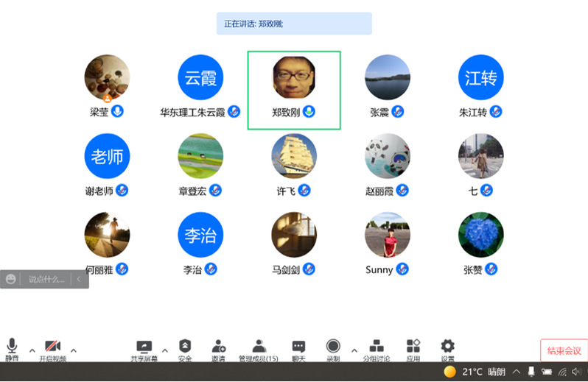Screen dimensions: 588x382
Task: Expand audio options arrow beside Mute
Action: 32,350
